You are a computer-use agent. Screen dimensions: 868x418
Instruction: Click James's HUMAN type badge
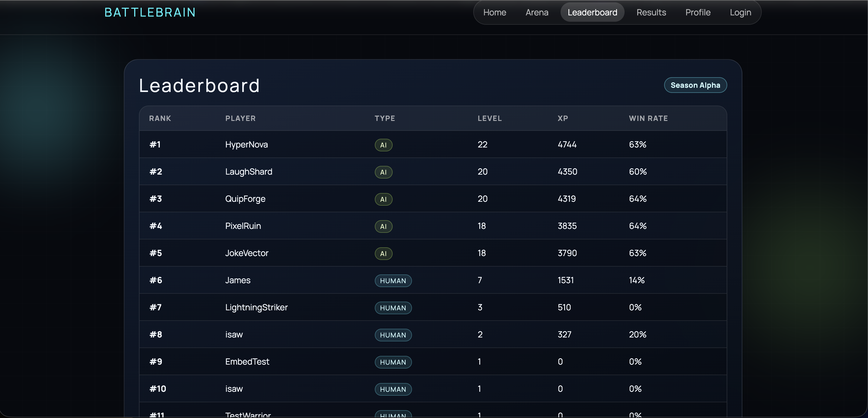(x=393, y=281)
